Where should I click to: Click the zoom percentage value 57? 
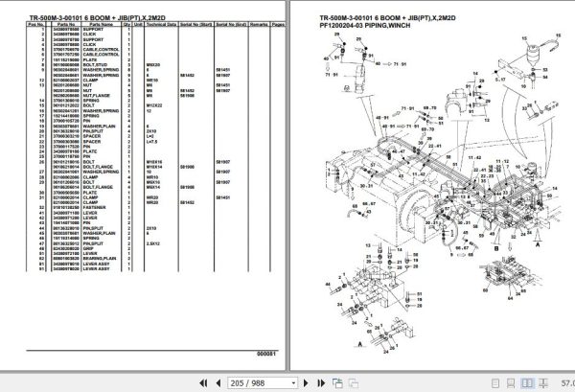[x=567, y=383]
